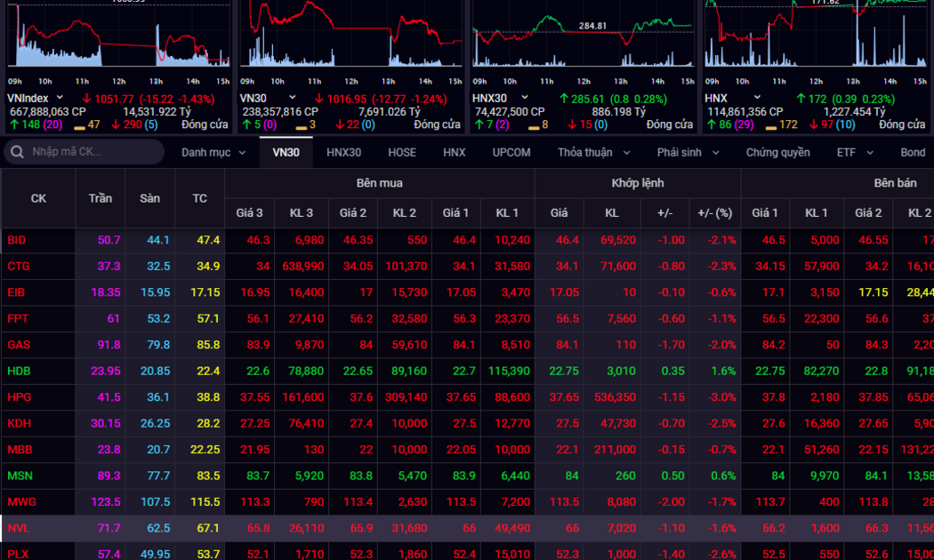Screen dimensions: 934x560
Task: Click the search magnifier icon
Action: click(17, 152)
